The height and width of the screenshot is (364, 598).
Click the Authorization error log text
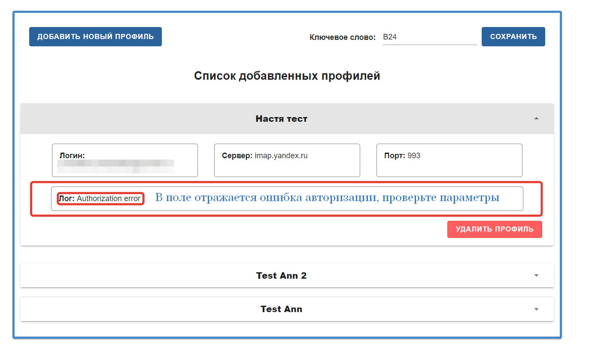(109, 199)
